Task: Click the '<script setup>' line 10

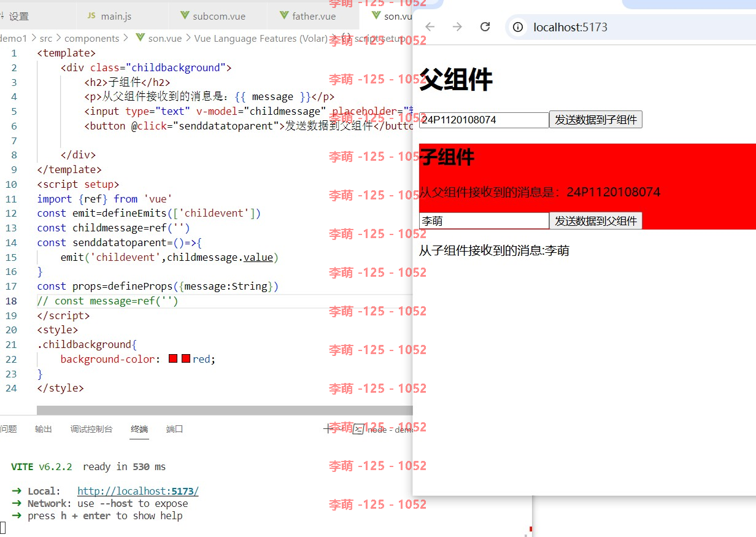Action: tap(78, 184)
